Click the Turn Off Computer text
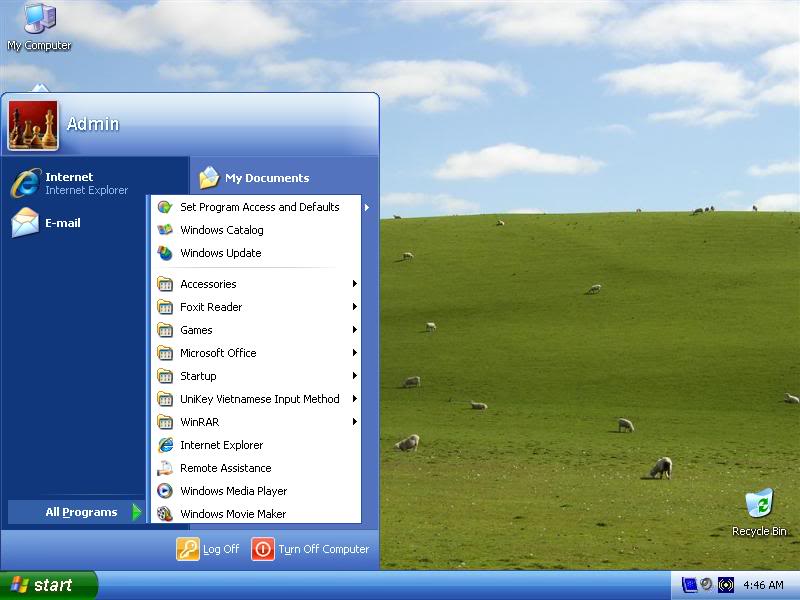800x600 pixels. [323, 549]
